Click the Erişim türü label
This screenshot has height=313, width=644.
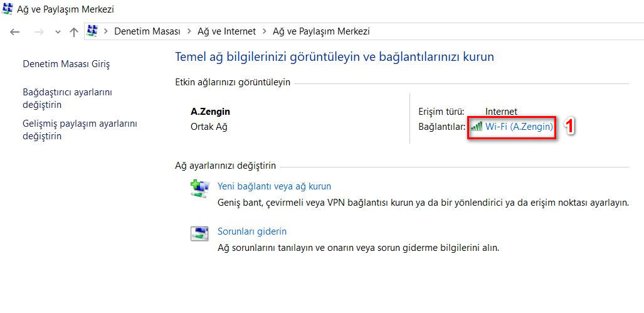441,111
